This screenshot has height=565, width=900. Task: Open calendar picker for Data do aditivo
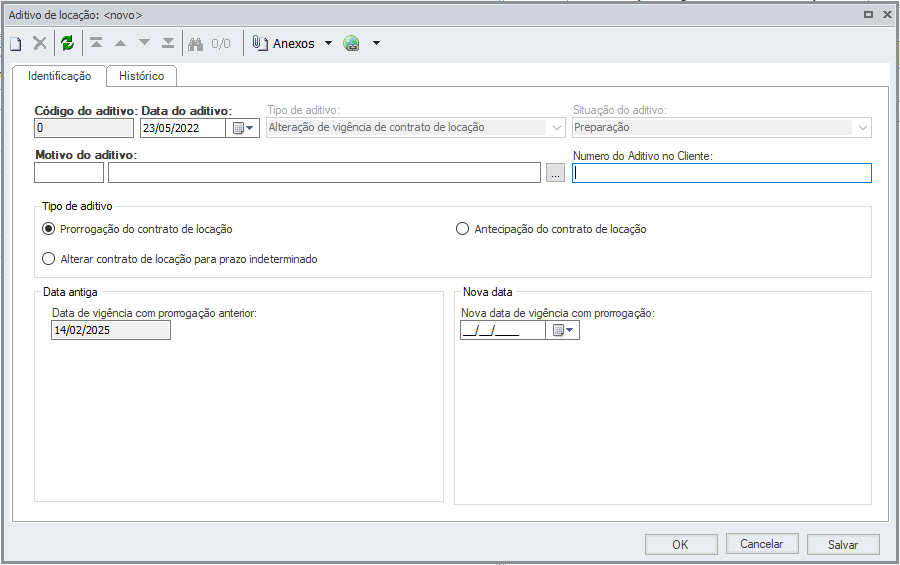click(x=243, y=128)
